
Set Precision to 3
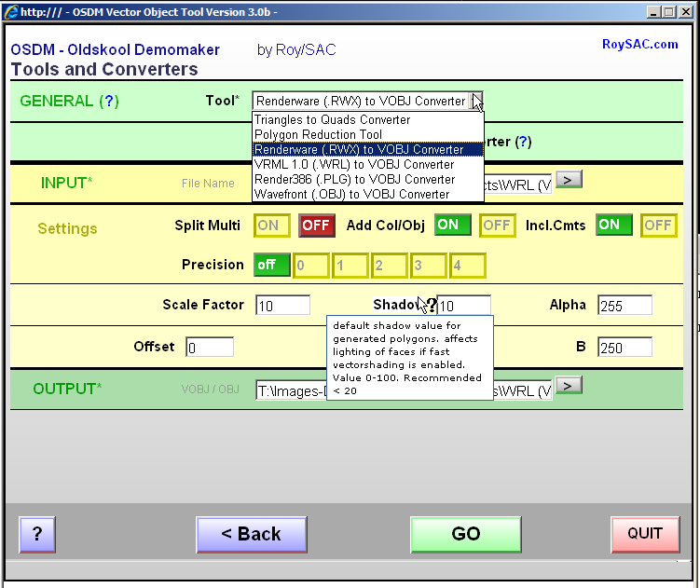pyautogui.click(x=429, y=266)
